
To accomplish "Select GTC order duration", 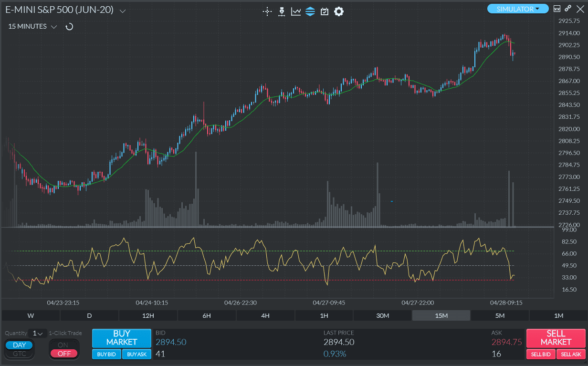I will pyautogui.click(x=19, y=354).
